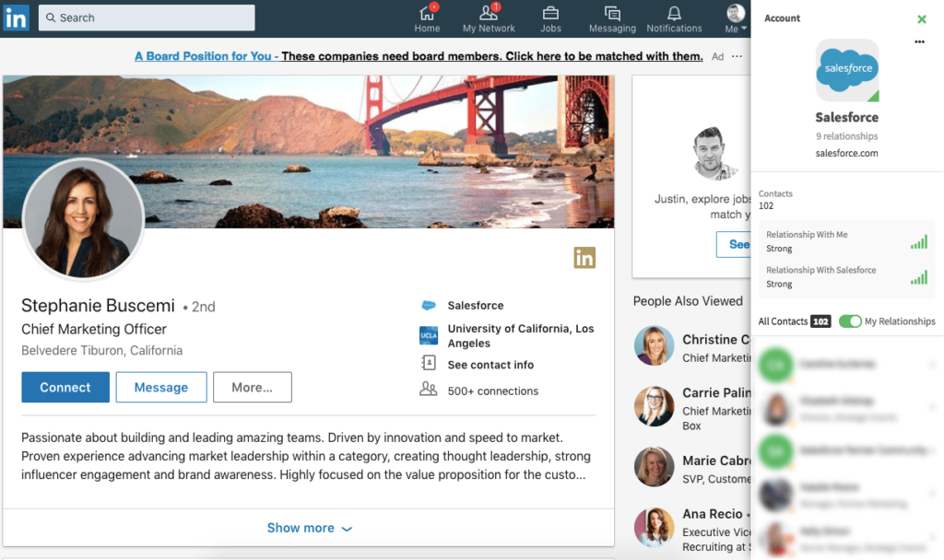Open Ana Recio's profile photo
The image size is (944, 560).
654,528
